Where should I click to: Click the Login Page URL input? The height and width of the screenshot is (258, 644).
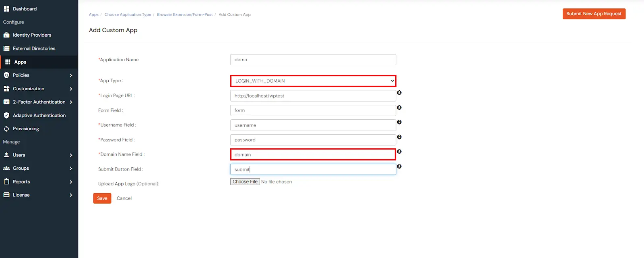point(313,96)
